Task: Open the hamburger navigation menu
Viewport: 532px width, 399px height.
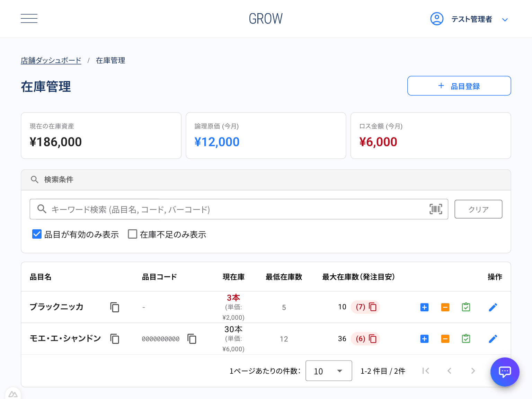Action: (29, 18)
